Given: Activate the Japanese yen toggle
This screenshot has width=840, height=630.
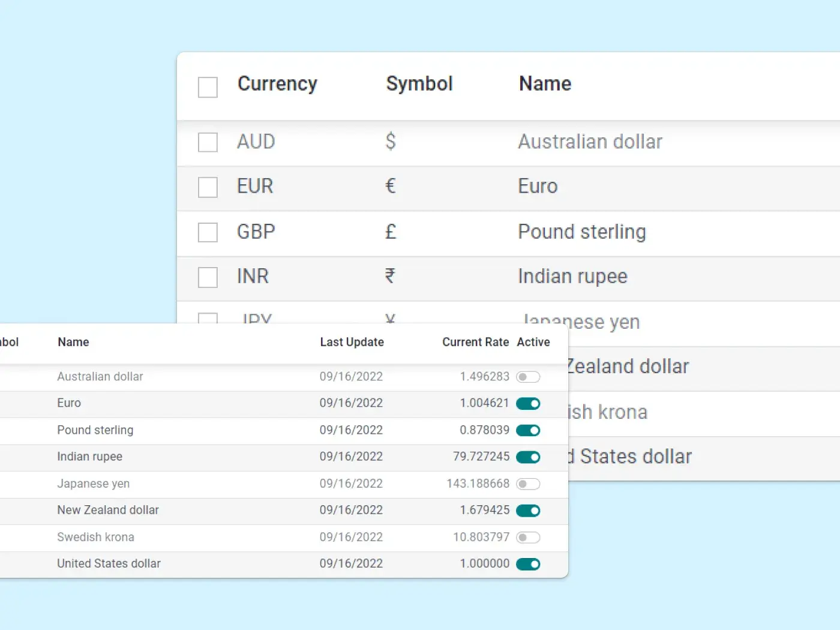Looking at the screenshot, I should pos(528,484).
